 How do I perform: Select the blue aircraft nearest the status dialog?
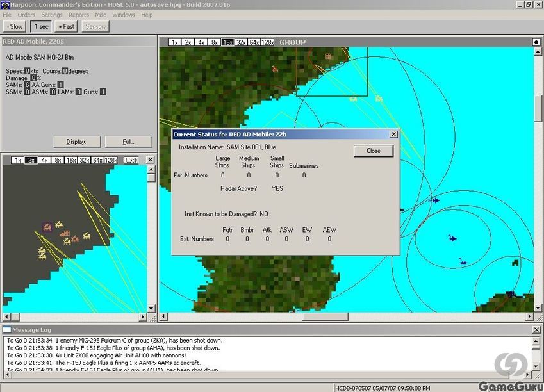point(434,200)
